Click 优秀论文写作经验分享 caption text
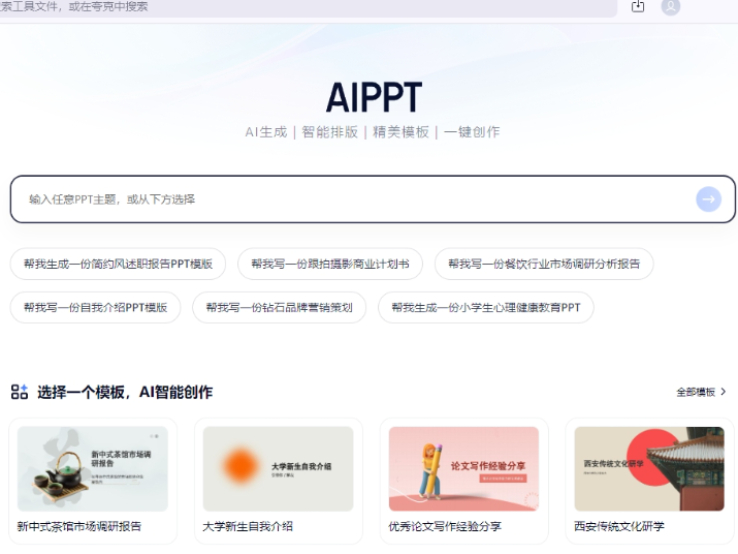The width and height of the screenshot is (738, 554). coord(445,526)
